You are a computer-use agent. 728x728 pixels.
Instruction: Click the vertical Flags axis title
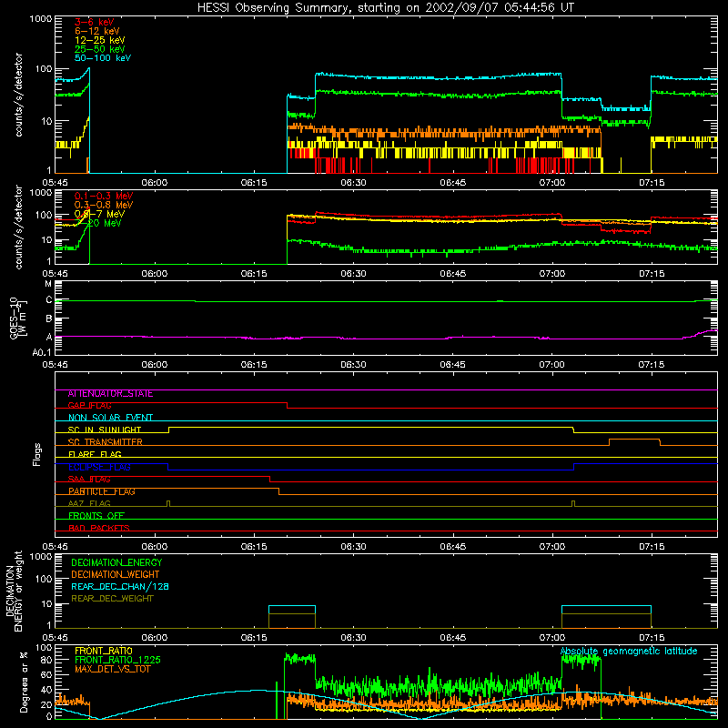[37, 454]
